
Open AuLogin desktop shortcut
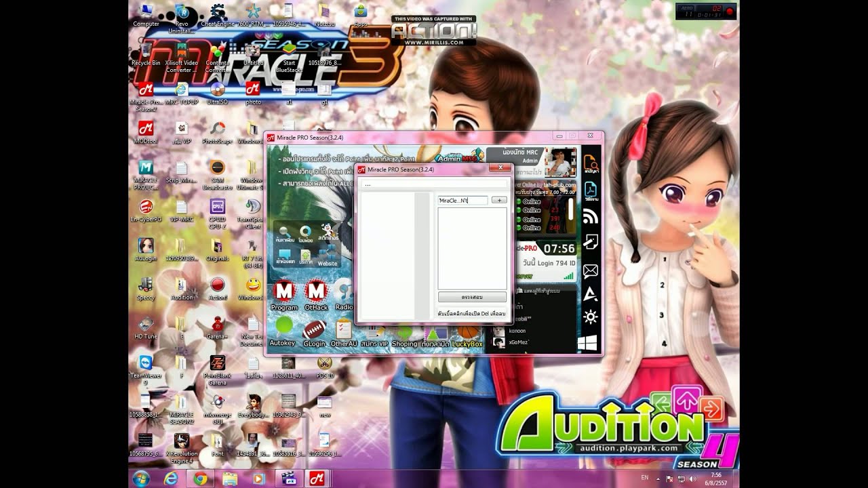[x=146, y=249]
